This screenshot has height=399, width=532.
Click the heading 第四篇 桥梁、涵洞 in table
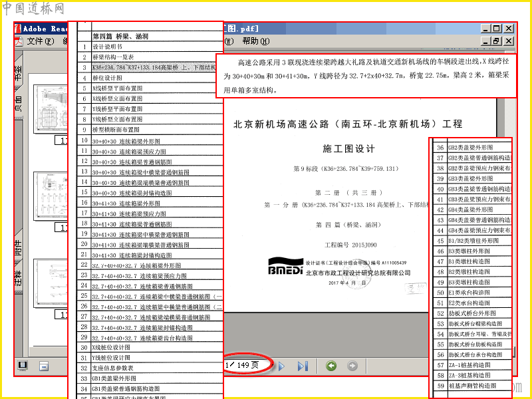coord(120,37)
